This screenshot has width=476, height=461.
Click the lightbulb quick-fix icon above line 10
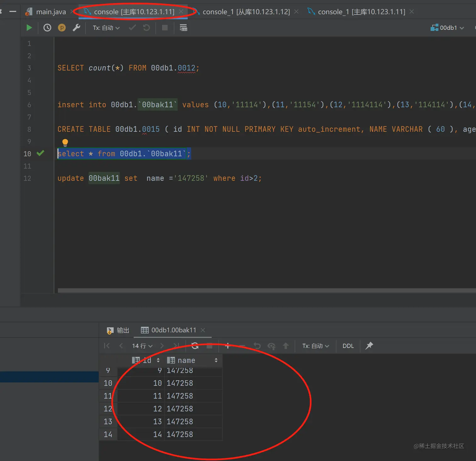[x=65, y=143]
